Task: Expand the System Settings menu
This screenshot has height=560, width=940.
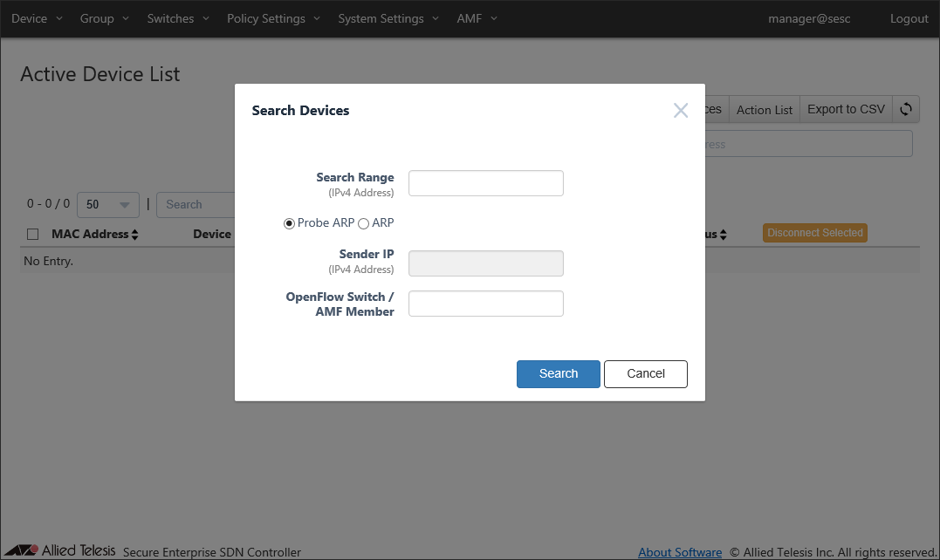Action: pyautogui.click(x=388, y=18)
